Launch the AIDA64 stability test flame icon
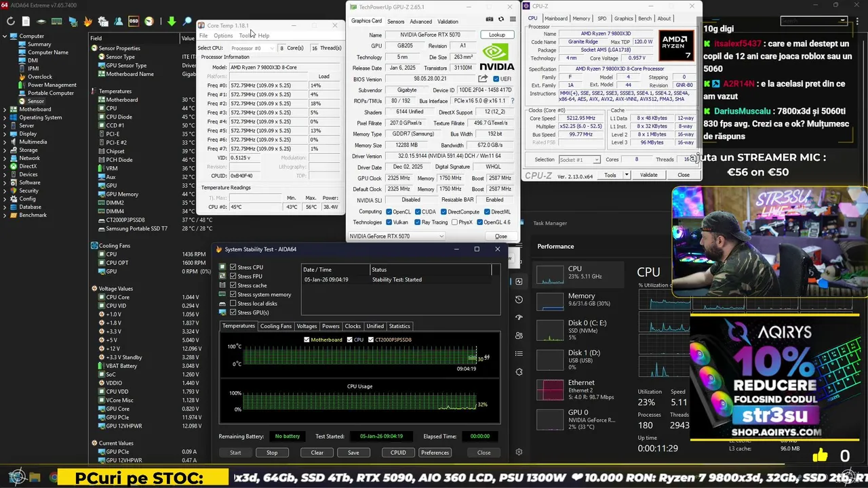Screen dimensions: 868x488 click(87, 22)
